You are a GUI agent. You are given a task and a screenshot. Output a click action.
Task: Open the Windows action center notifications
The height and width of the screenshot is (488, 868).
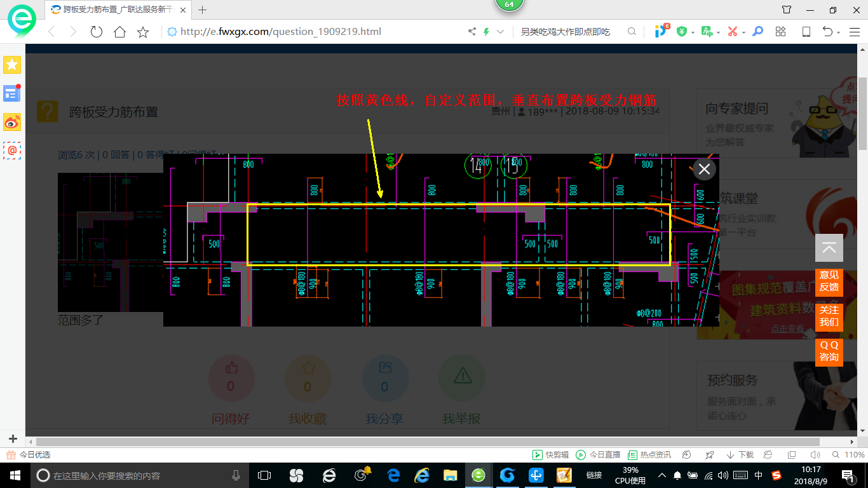[848, 475]
